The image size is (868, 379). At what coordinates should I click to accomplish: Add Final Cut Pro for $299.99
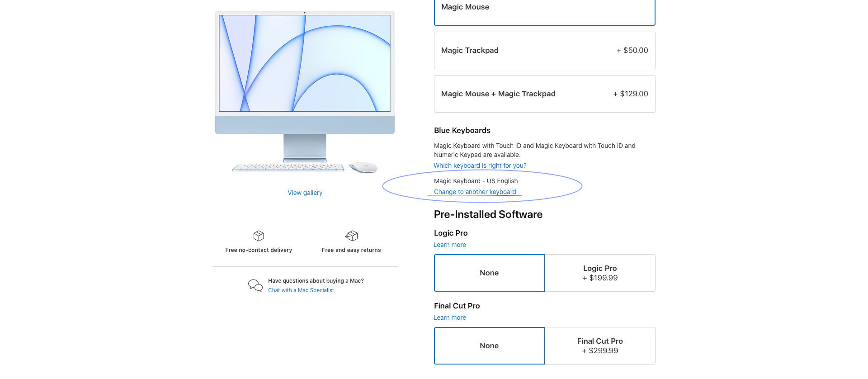[x=600, y=346]
